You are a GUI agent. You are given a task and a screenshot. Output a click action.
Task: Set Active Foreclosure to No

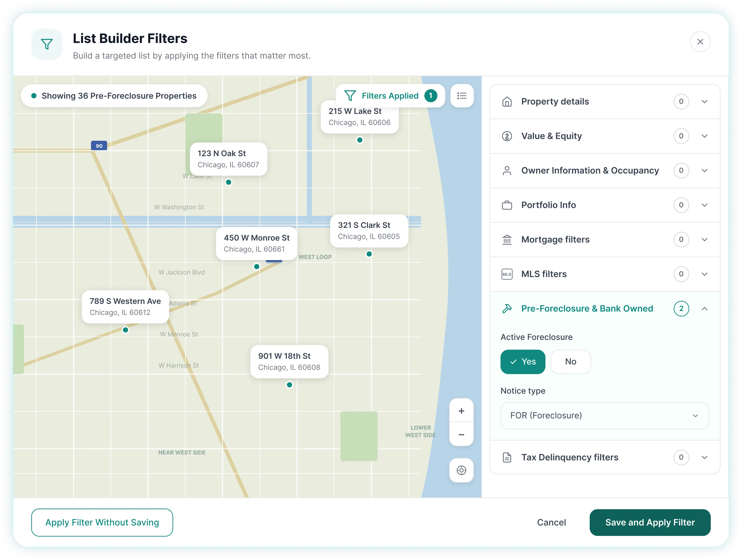click(570, 362)
